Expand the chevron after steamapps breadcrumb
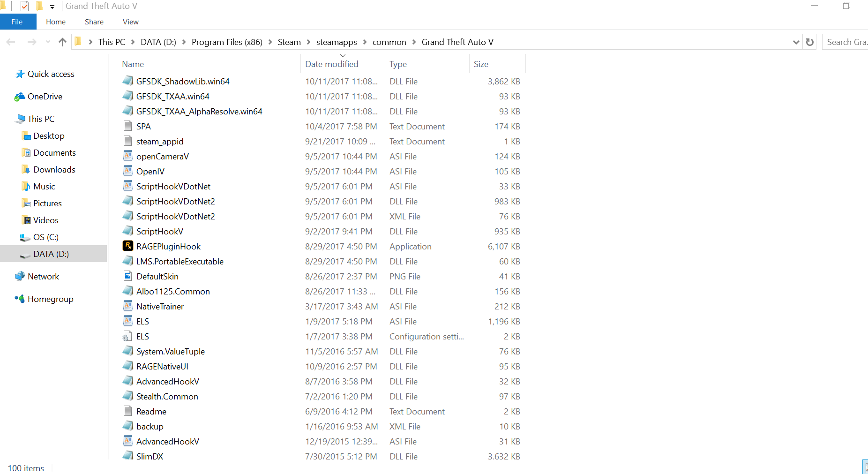Image resolution: width=868 pixels, height=474 pixels. [x=365, y=42]
